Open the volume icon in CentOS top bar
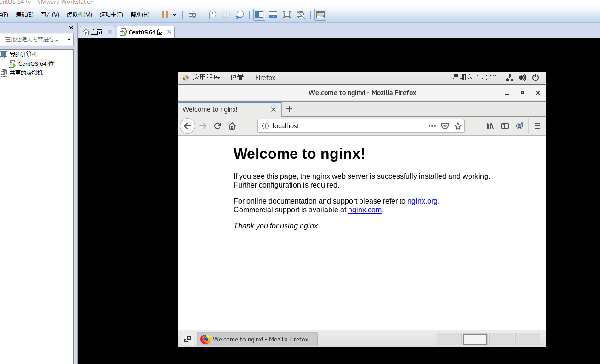This screenshot has height=364, width=600. point(522,78)
